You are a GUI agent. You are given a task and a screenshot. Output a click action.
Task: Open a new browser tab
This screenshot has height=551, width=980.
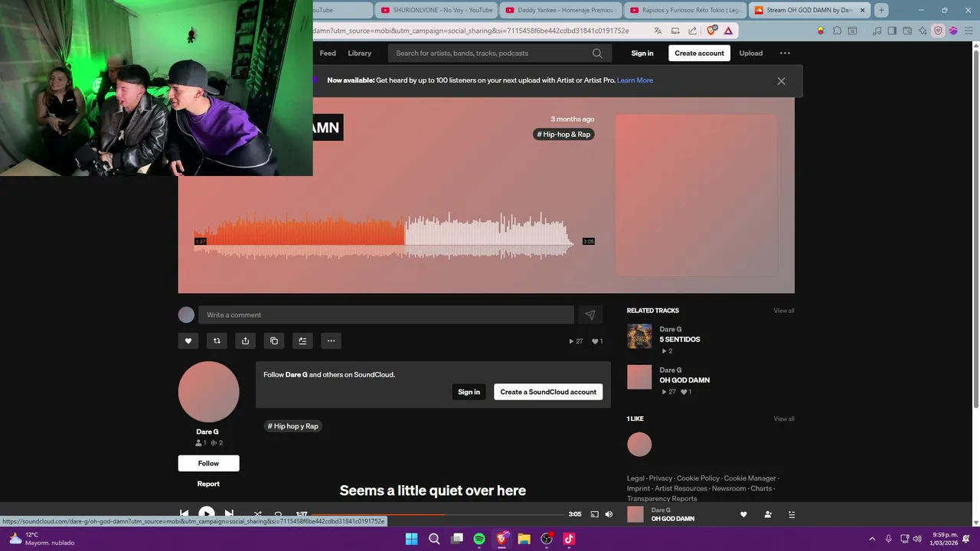(x=881, y=10)
